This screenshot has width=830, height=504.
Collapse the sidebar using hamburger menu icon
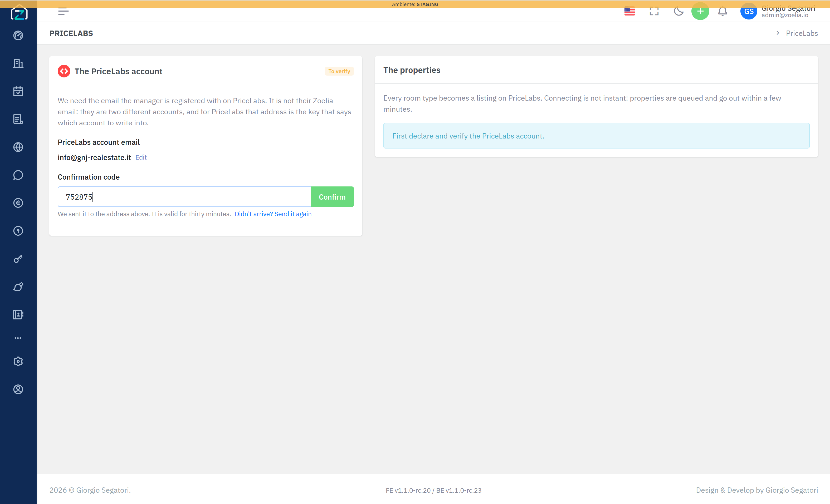point(63,11)
